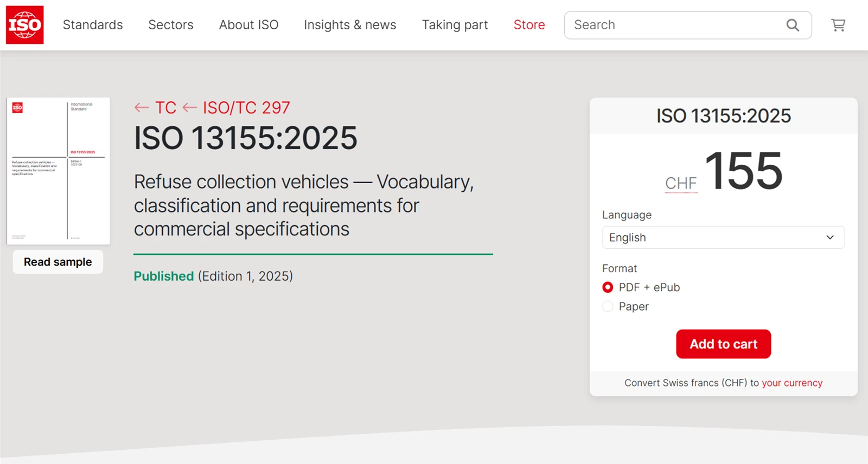Open the Standards menu
Screen dimensions: 868x464
click(93, 25)
